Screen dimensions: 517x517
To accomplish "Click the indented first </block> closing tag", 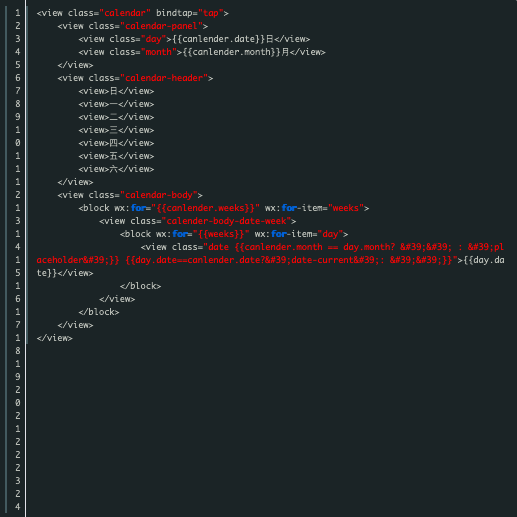I will coord(140,286).
